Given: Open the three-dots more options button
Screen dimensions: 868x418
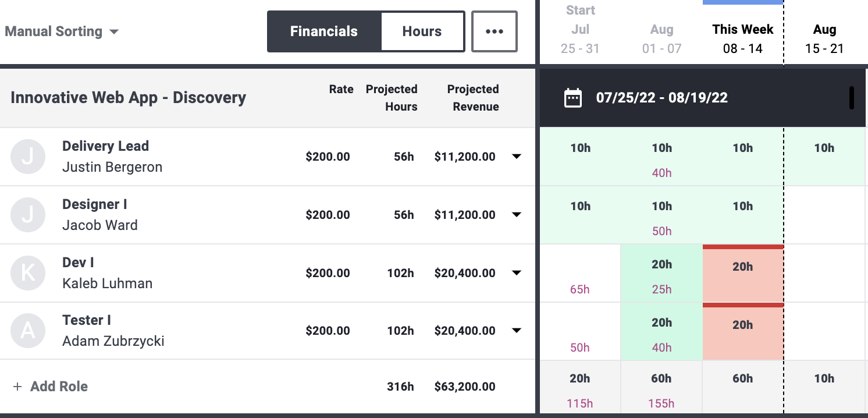Looking at the screenshot, I should pos(494,31).
